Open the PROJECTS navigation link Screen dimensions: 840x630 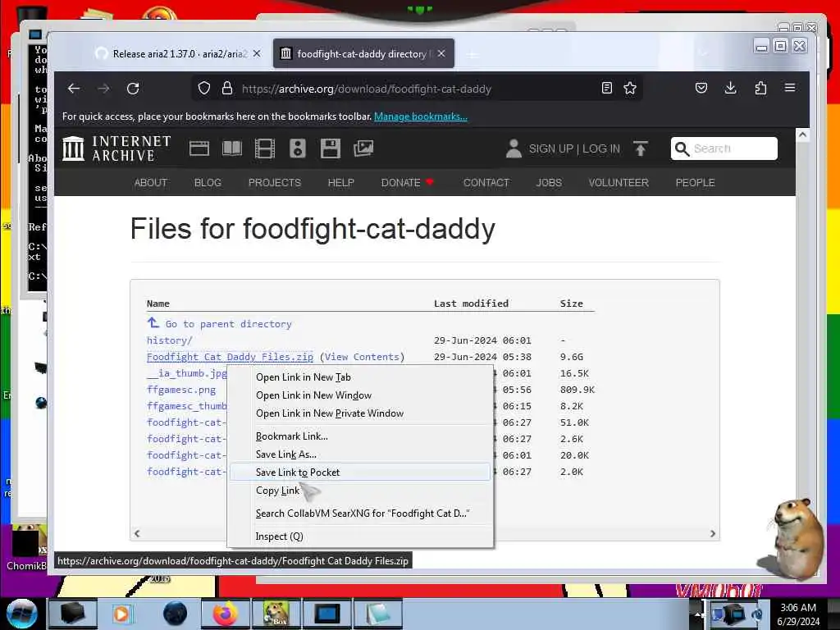(x=274, y=183)
